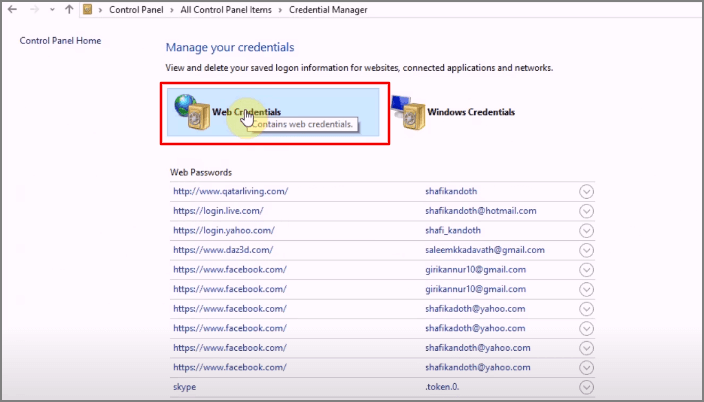This screenshot has width=704, height=402.
Task: Open Control Panel Home link
Action: tap(60, 41)
